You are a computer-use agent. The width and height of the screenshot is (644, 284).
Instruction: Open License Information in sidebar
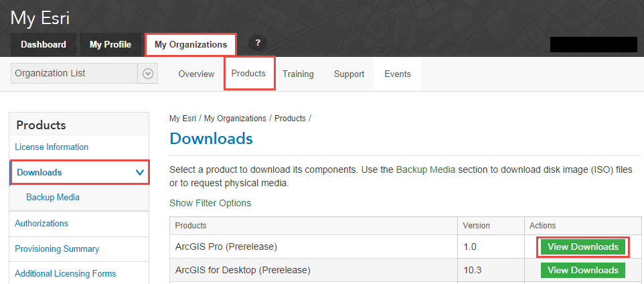click(x=52, y=147)
